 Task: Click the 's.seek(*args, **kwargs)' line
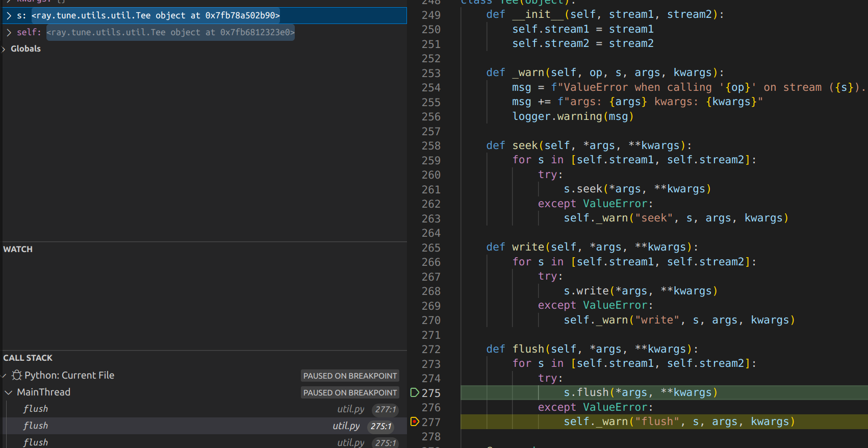pos(637,189)
